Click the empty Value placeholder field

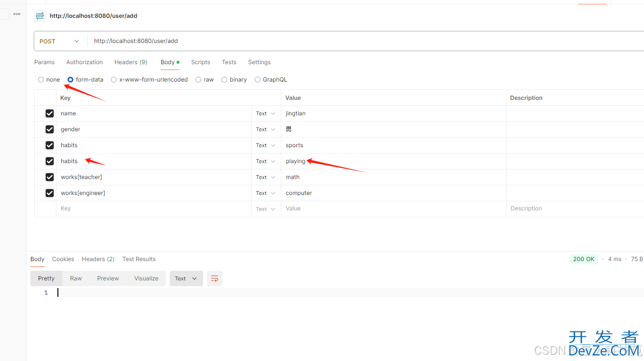(394, 209)
